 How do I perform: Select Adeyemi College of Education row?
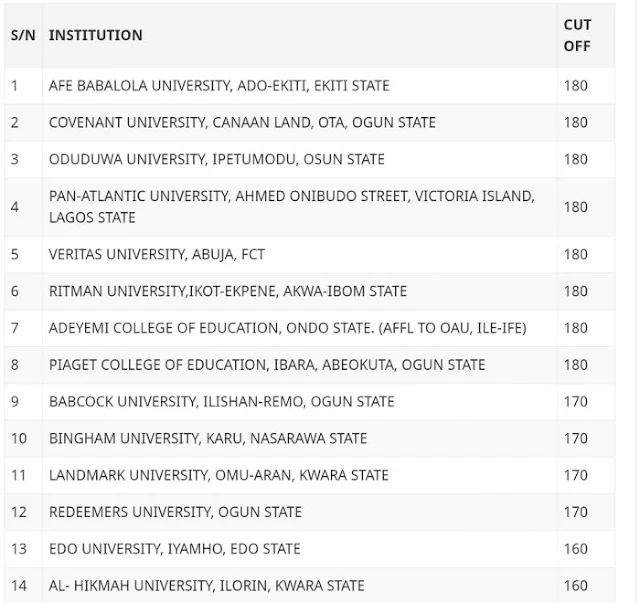pyautogui.click(x=288, y=328)
